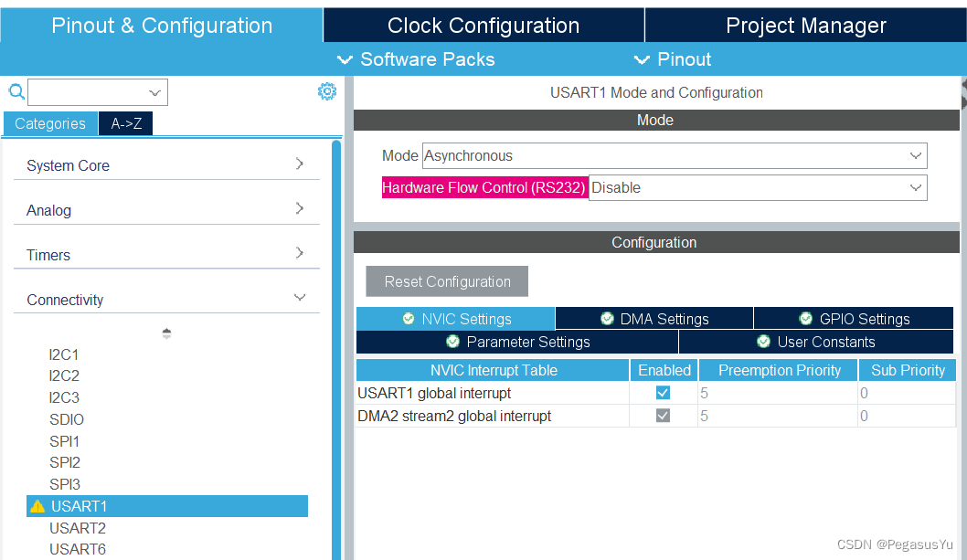Select USART2 in the peripheral list

click(78, 528)
